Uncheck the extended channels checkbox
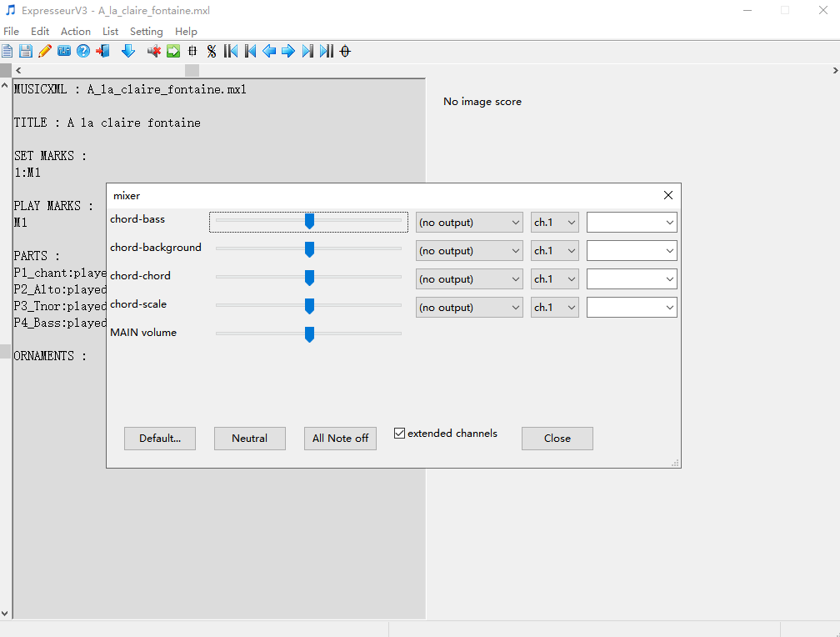Screen dimensions: 840x637 tap(400, 434)
